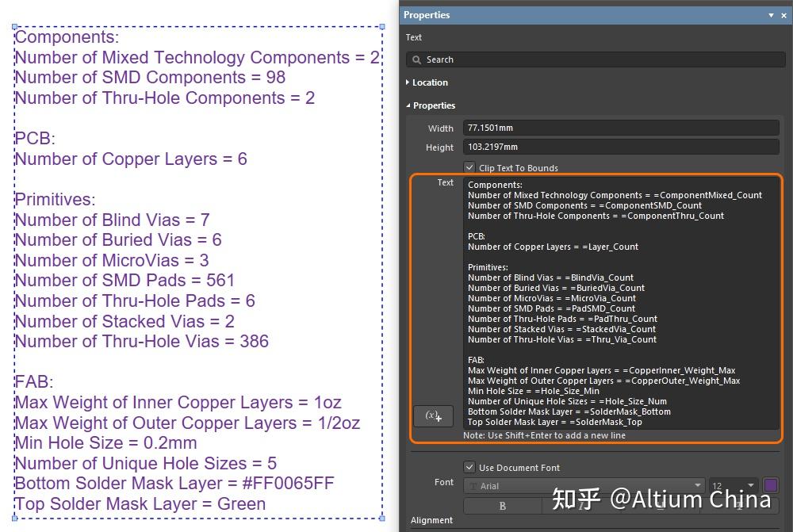Click the Height input field

pos(621,147)
